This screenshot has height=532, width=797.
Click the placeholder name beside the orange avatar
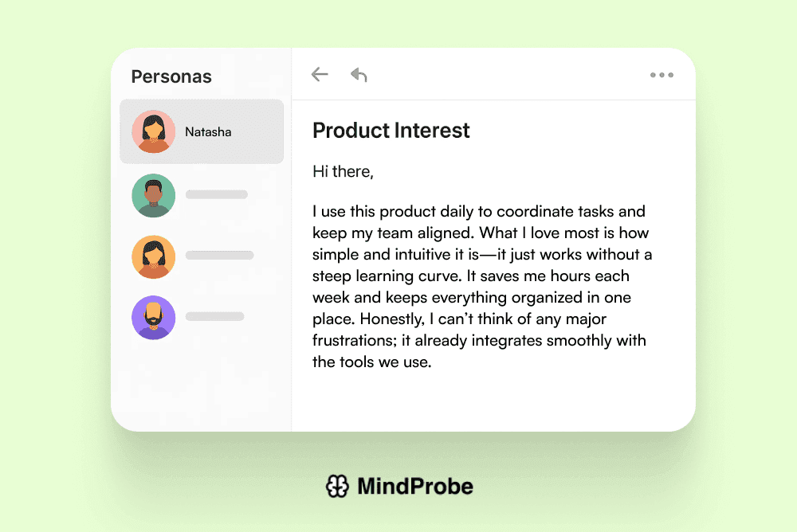219,256
